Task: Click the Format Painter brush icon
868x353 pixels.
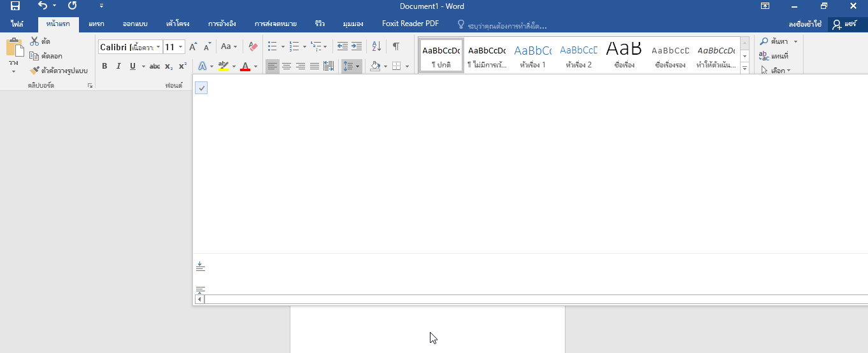Action: coord(35,71)
